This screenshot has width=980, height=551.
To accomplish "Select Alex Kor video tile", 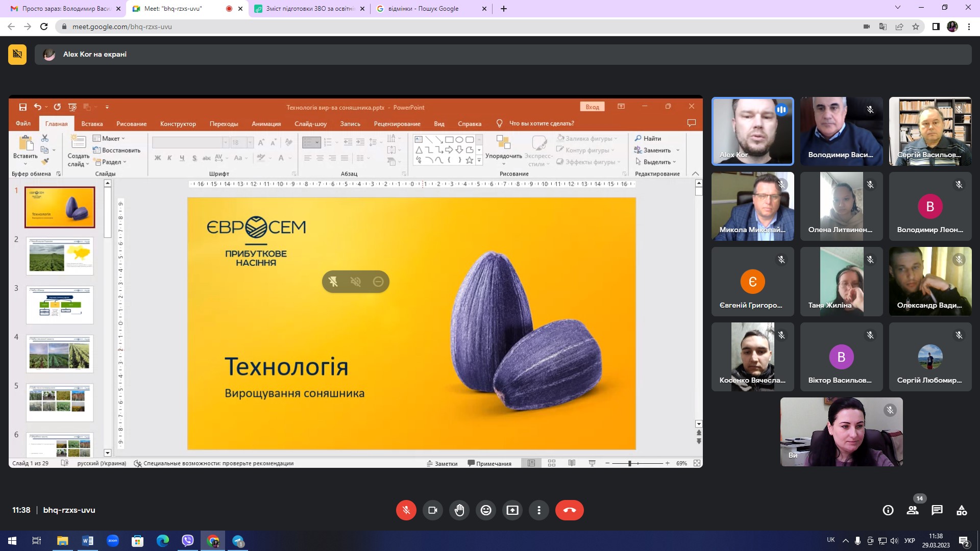I will (753, 131).
